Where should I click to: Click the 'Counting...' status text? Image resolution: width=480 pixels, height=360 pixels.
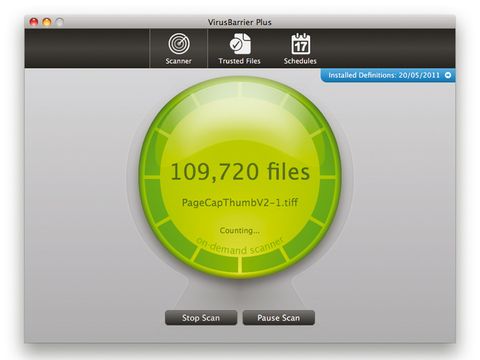[239, 230]
